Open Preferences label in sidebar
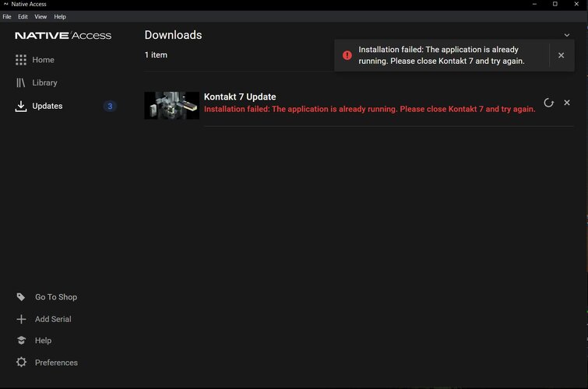The image size is (588, 389). pos(56,363)
